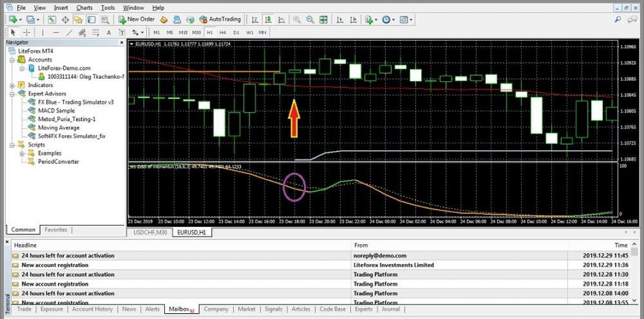Open the New account registration message
The image size is (644, 319).
tap(55, 265)
